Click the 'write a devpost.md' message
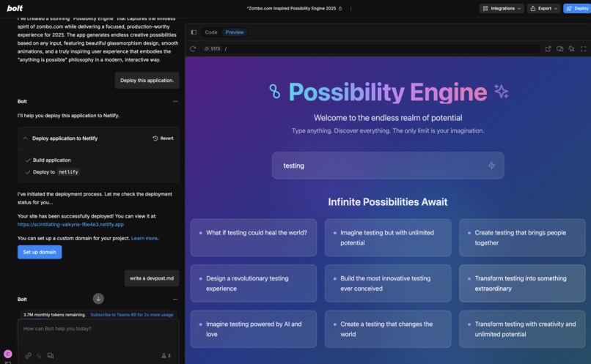Viewport: 591px width, 364px height. pyautogui.click(x=152, y=278)
